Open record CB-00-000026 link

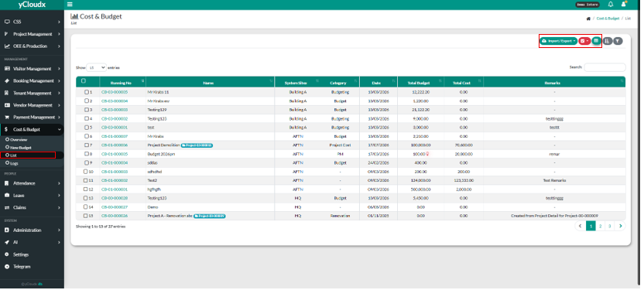click(x=115, y=216)
